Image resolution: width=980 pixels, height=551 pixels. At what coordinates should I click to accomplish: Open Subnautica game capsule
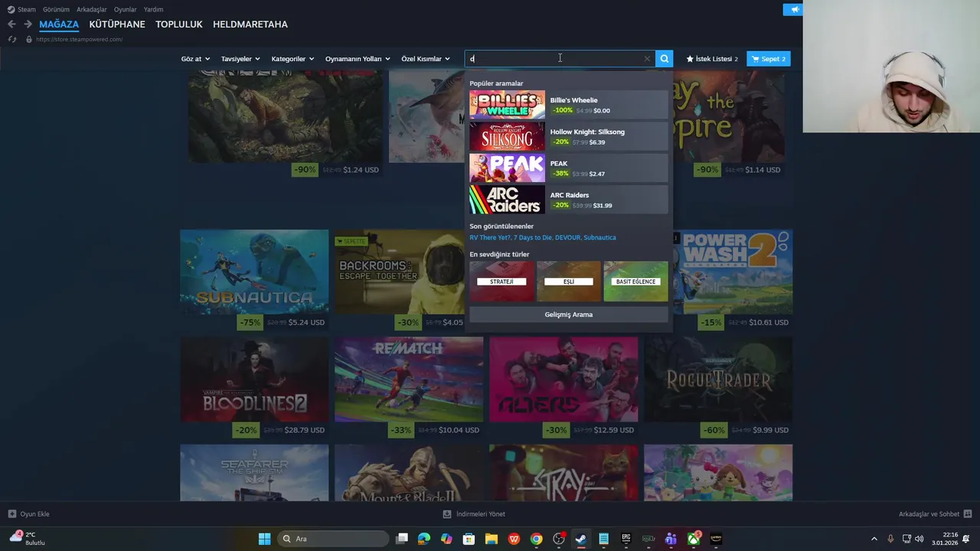point(254,272)
